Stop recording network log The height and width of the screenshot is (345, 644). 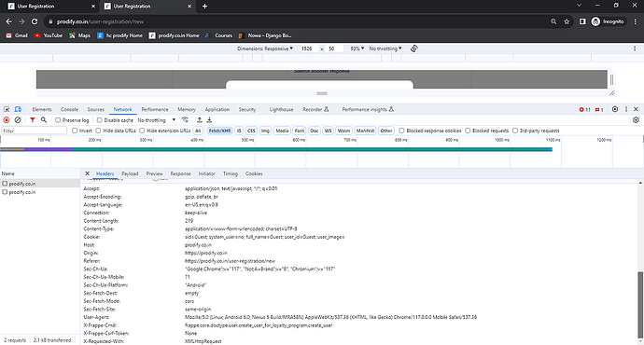click(7, 120)
